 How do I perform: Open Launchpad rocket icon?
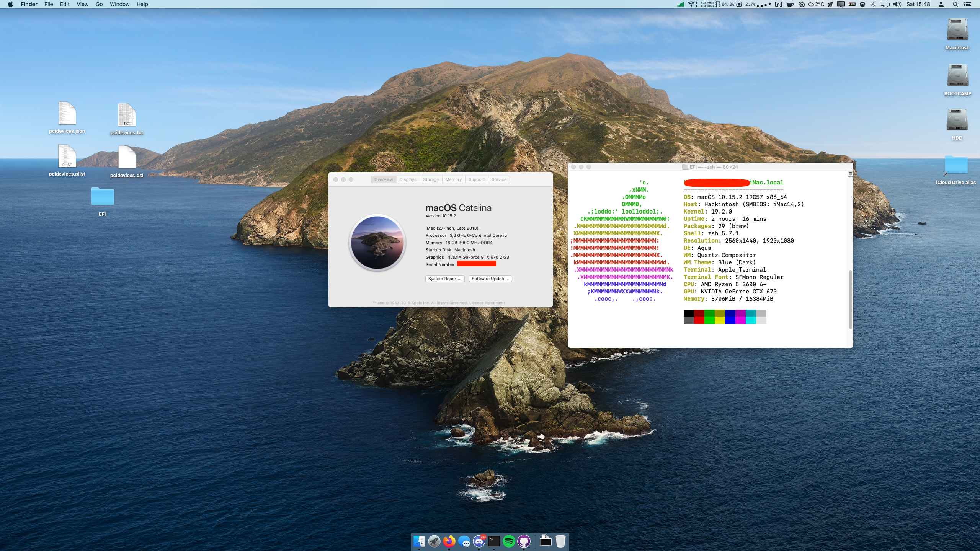tap(434, 541)
